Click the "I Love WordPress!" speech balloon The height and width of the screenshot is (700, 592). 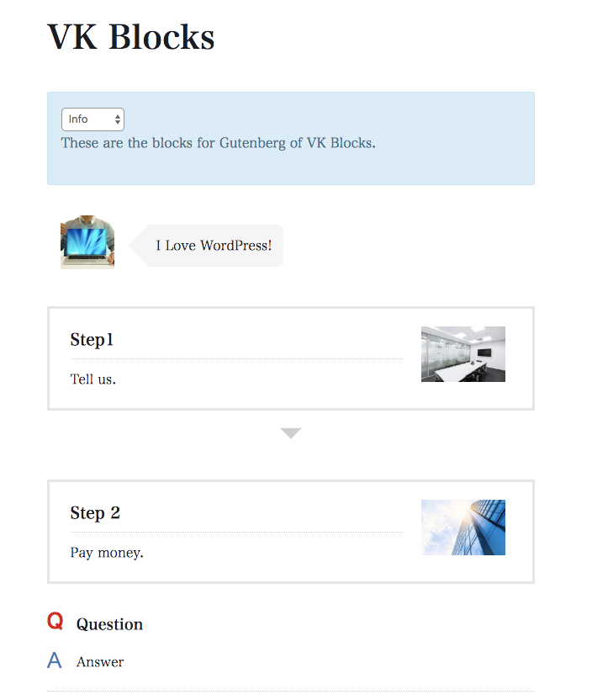[x=214, y=246]
